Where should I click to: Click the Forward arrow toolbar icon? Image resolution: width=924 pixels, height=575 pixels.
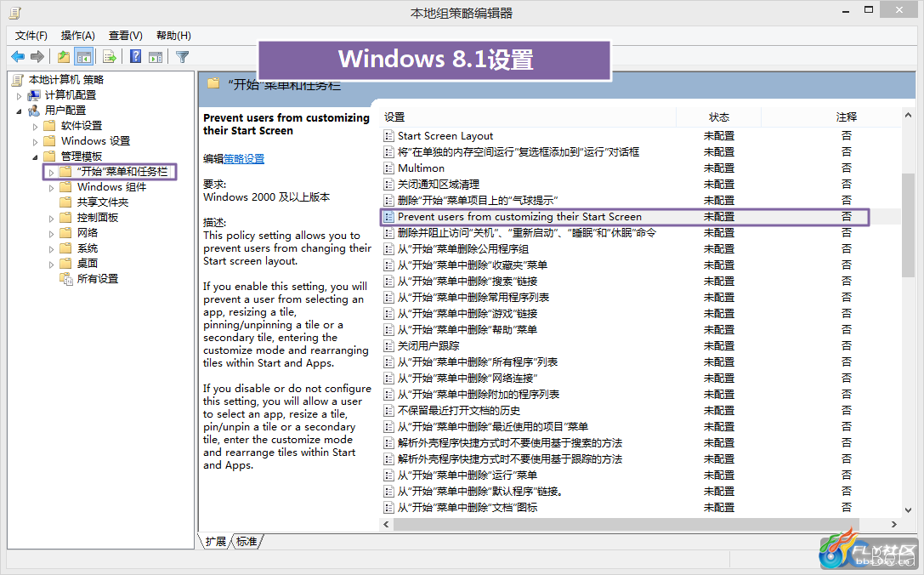point(37,57)
